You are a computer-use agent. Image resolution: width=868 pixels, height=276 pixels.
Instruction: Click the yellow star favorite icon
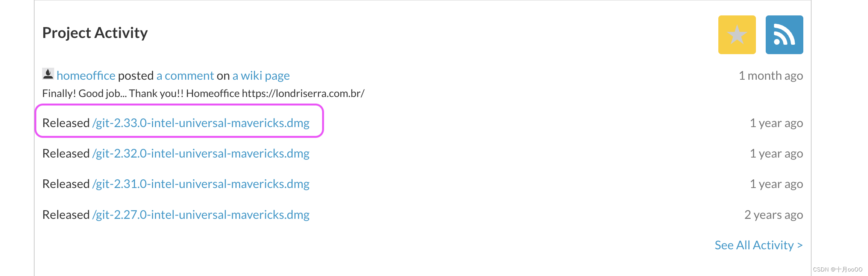tap(737, 35)
